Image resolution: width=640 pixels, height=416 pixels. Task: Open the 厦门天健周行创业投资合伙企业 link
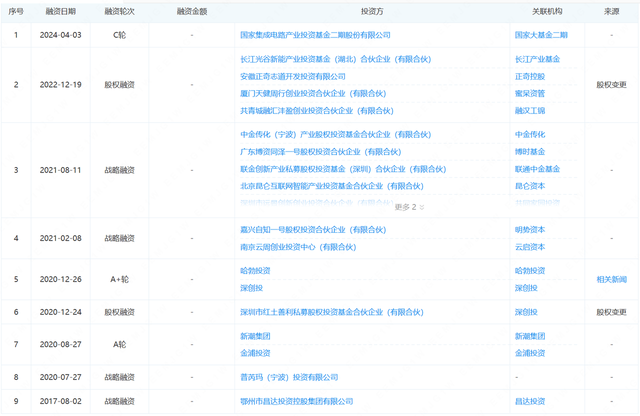(x=313, y=93)
